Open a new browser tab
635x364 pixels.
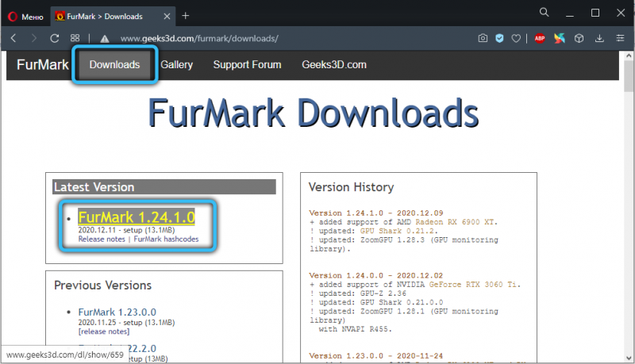point(186,16)
